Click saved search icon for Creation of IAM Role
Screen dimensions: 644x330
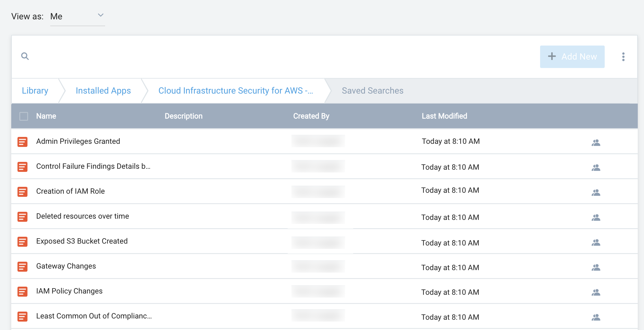pos(22,192)
